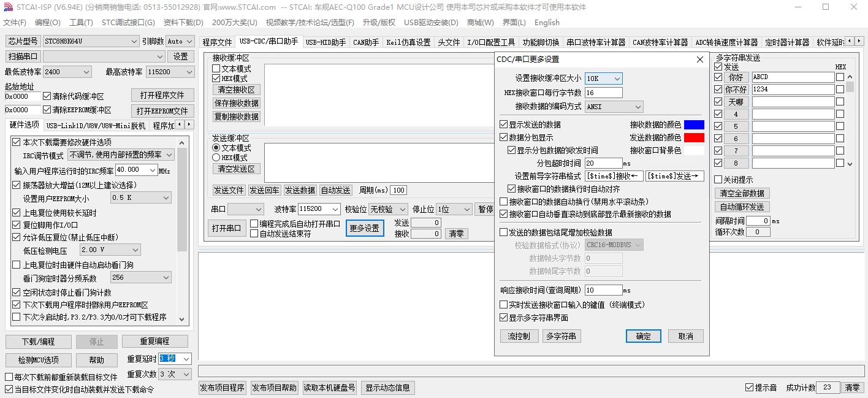
Task: Click 发布项目程序 button
Action: [x=223, y=388]
